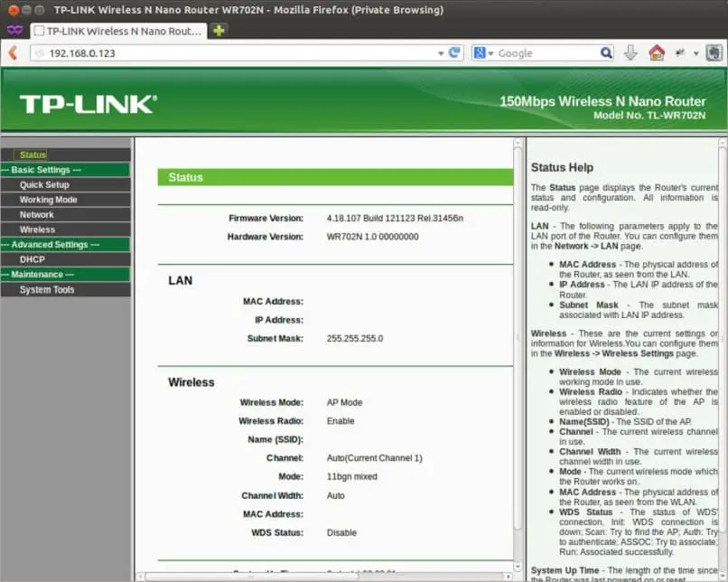
Task: Select the TP-LINK Wireless N Nano Router tab
Action: (118, 31)
